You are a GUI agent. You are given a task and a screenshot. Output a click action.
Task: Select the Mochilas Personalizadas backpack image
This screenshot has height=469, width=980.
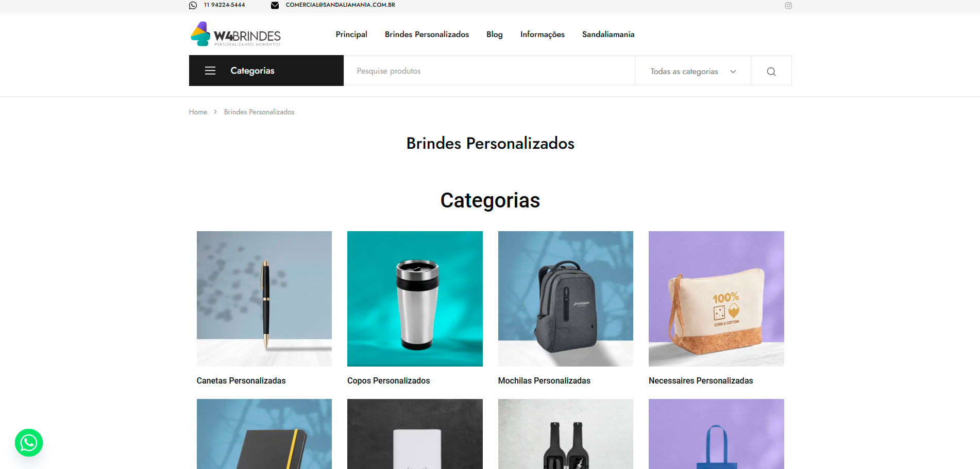[565, 299]
